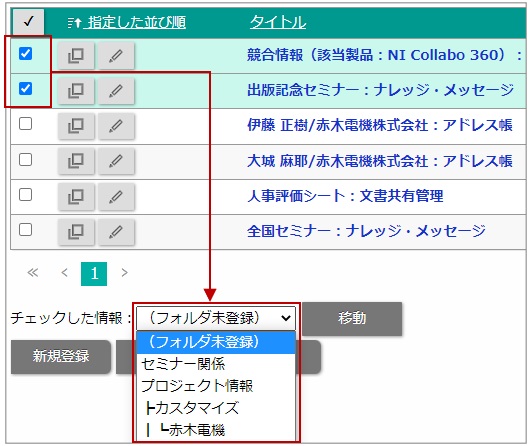The image size is (530, 446).
Task: Click the 移動 button
Action: pyautogui.click(x=352, y=318)
